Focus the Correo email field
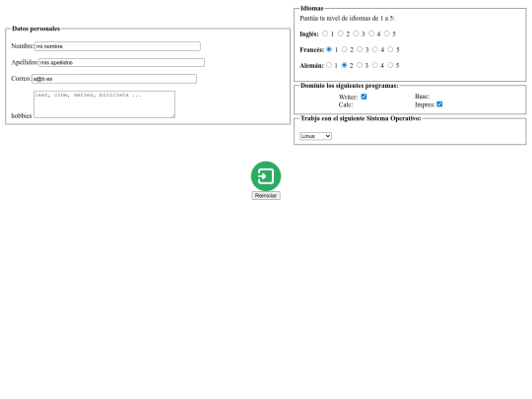Screen dimensions: 532x399 (x=114, y=79)
